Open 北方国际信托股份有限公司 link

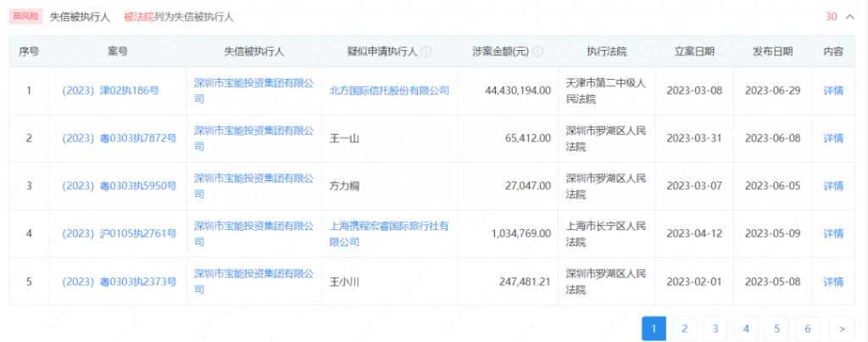click(389, 91)
